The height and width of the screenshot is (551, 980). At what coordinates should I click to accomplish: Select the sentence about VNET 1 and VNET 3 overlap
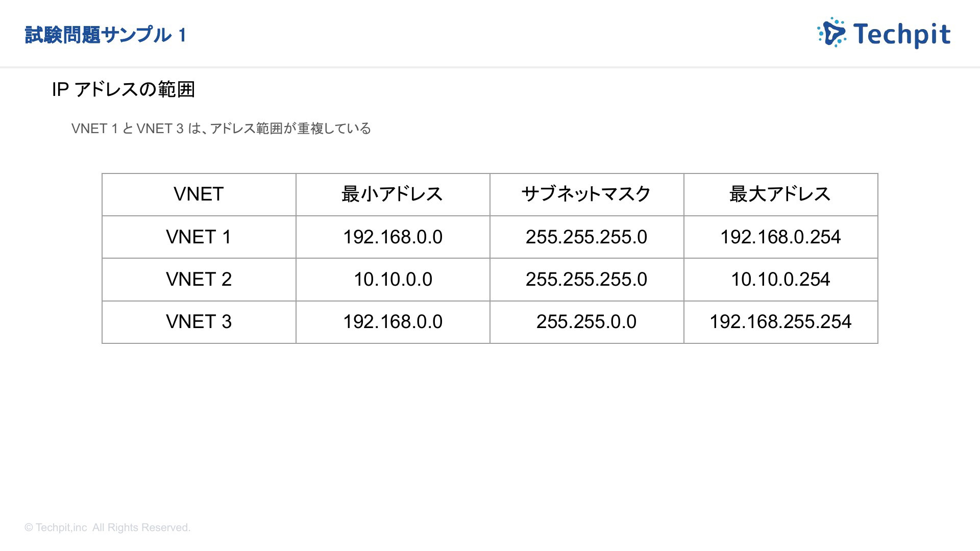click(x=221, y=129)
